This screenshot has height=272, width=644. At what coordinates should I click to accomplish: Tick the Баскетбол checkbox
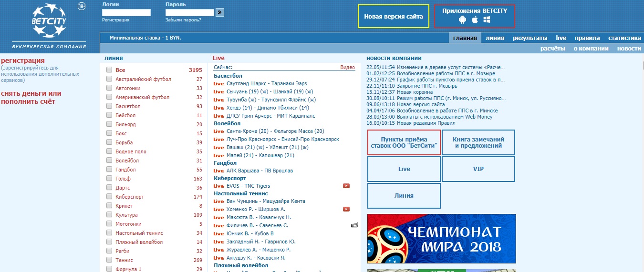(109, 106)
